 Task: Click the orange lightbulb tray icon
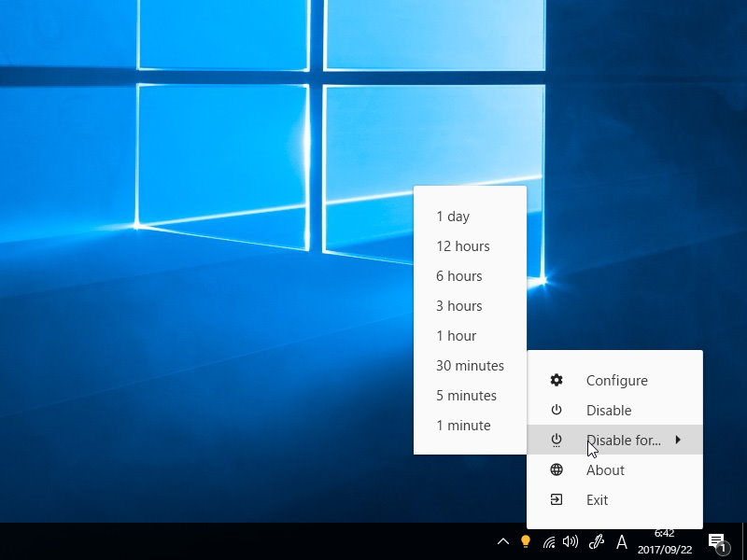click(x=526, y=541)
